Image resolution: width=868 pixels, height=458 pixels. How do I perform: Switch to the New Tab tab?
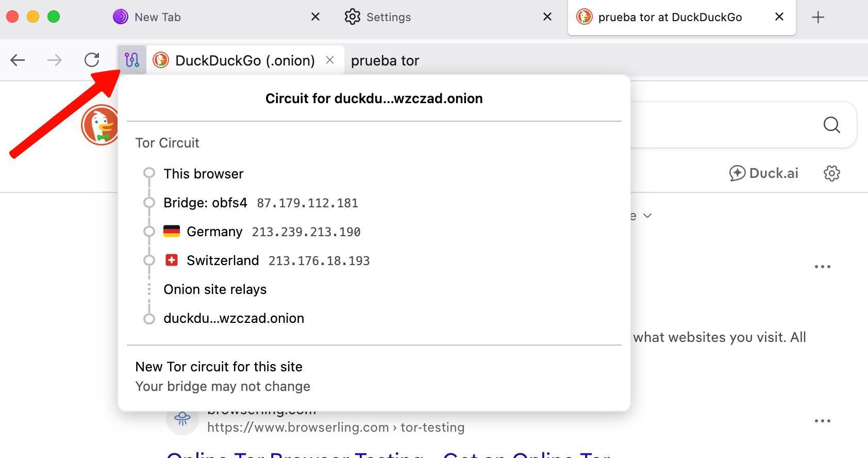157,17
